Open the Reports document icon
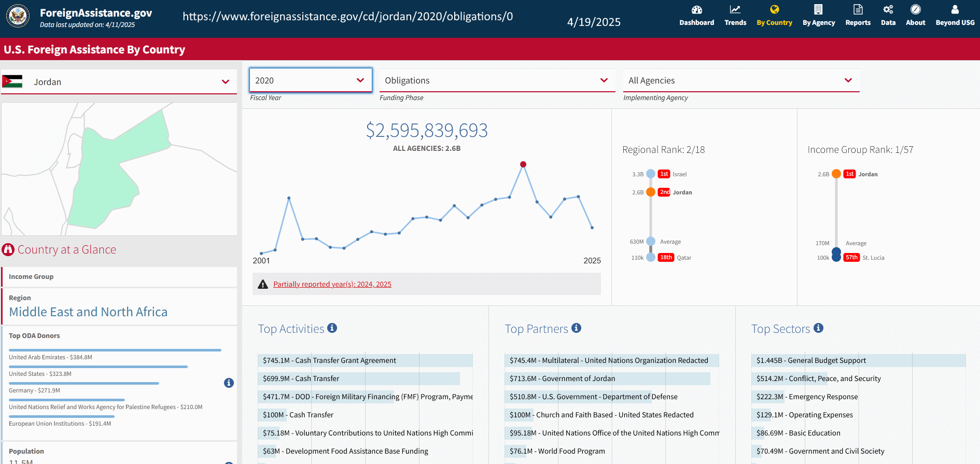Viewport: 980px width, 464px height. point(858,9)
